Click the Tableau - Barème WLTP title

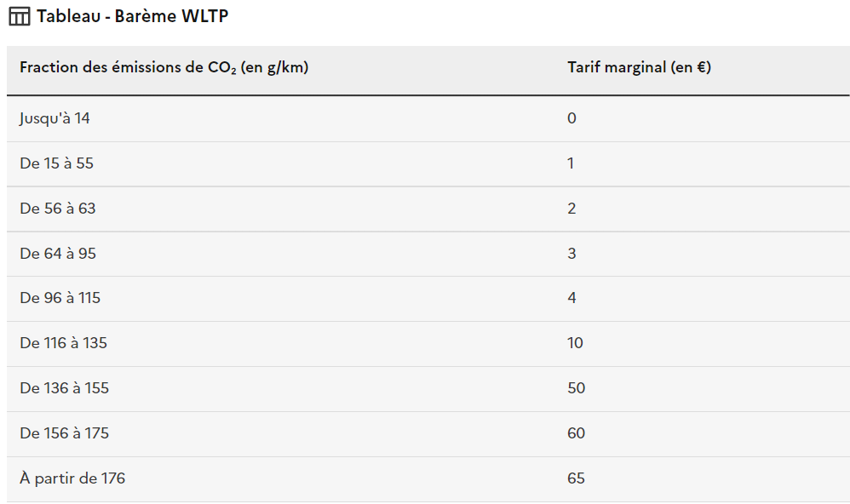(x=132, y=16)
